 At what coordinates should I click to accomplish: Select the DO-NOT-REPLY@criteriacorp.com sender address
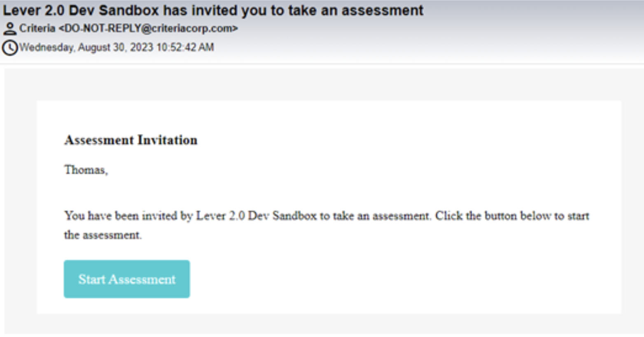point(148,28)
